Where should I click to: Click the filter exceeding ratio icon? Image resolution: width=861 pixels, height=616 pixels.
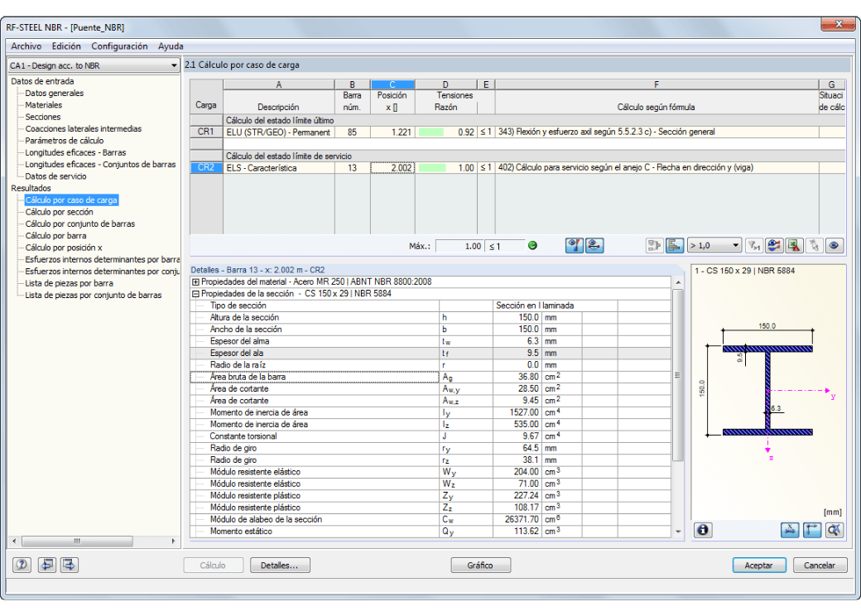pyautogui.click(x=754, y=245)
